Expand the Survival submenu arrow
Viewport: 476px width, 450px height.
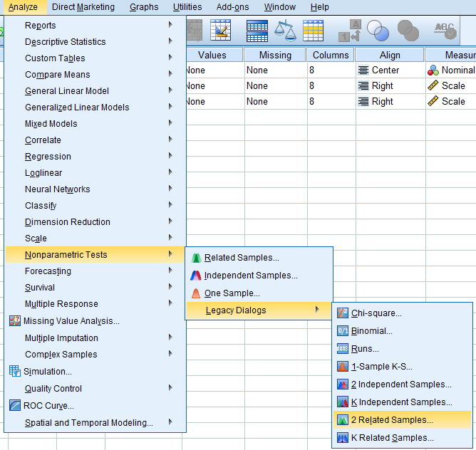pyautogui.click(x=170, y=287)
